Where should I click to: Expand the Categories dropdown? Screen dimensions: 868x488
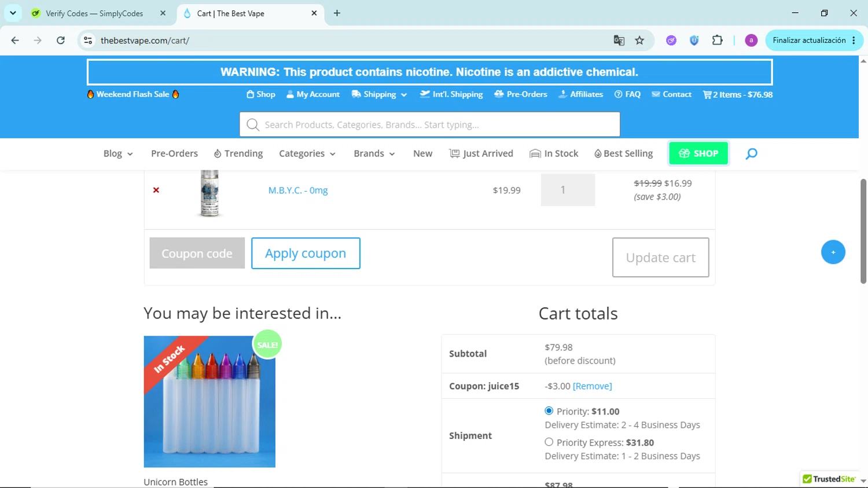coord(307,153)
